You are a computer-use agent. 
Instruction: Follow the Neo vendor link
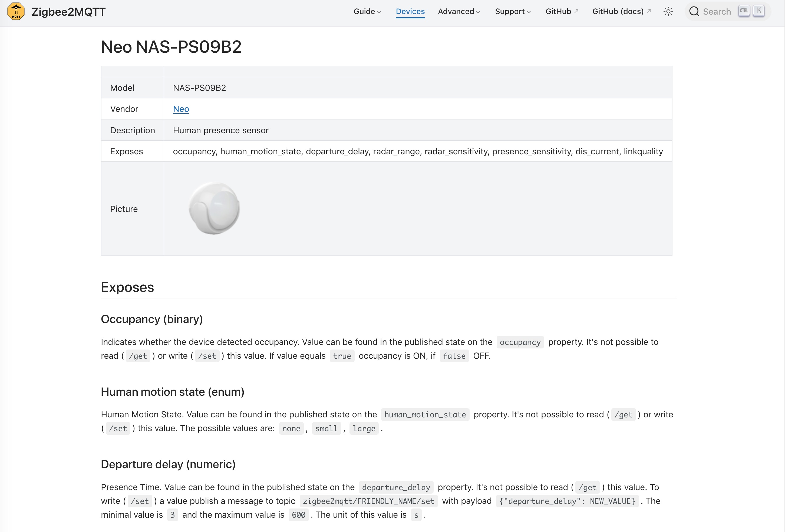coord(181,109)
